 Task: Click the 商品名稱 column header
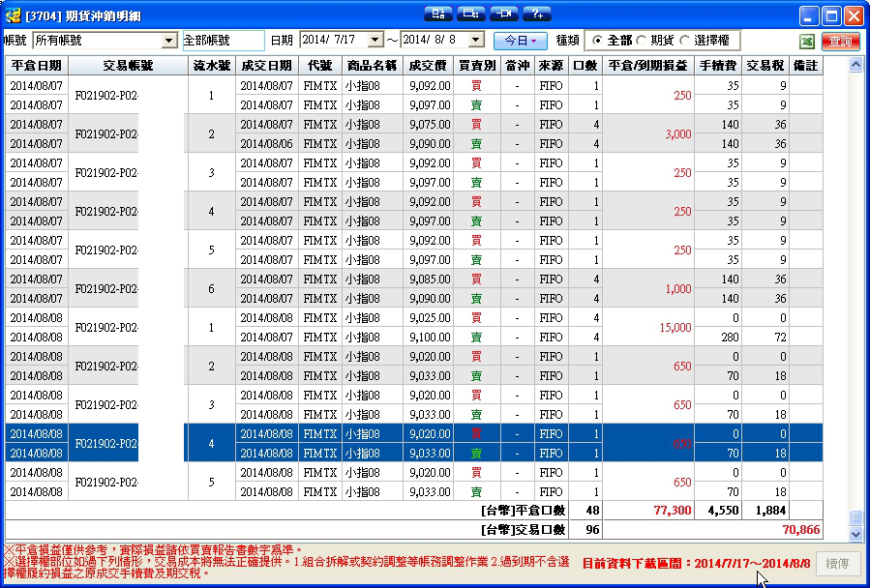(373, 66)
